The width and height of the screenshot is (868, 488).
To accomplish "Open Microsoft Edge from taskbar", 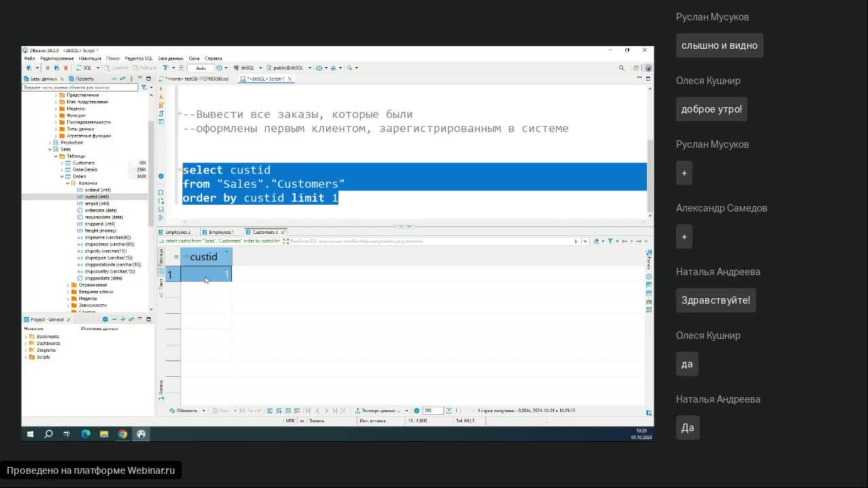I will [85, 434].
